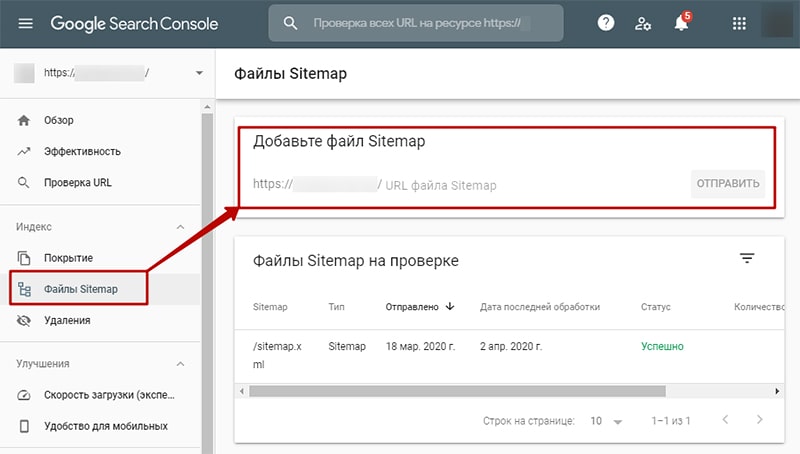Click the Статус column header
This screenshot has height=454, width=800.
(656, 307)
